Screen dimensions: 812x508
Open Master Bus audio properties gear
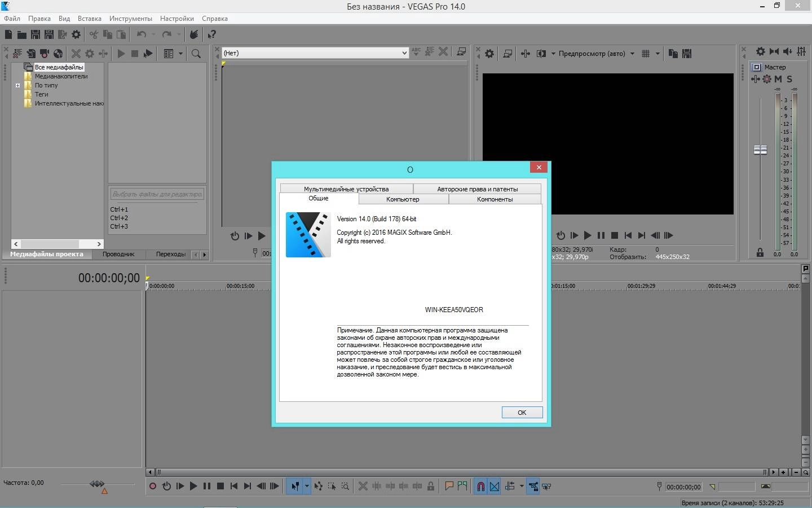coord(761,52)
